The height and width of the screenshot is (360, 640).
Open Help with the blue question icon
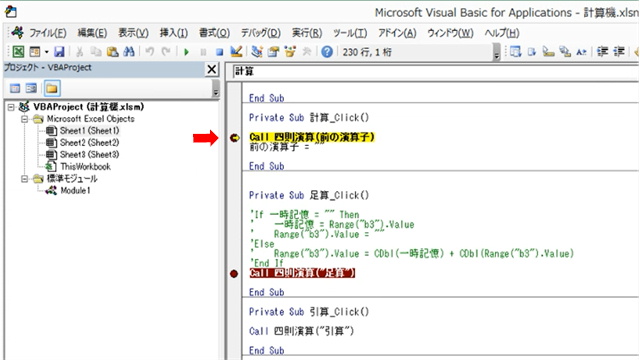pos(327,52)
